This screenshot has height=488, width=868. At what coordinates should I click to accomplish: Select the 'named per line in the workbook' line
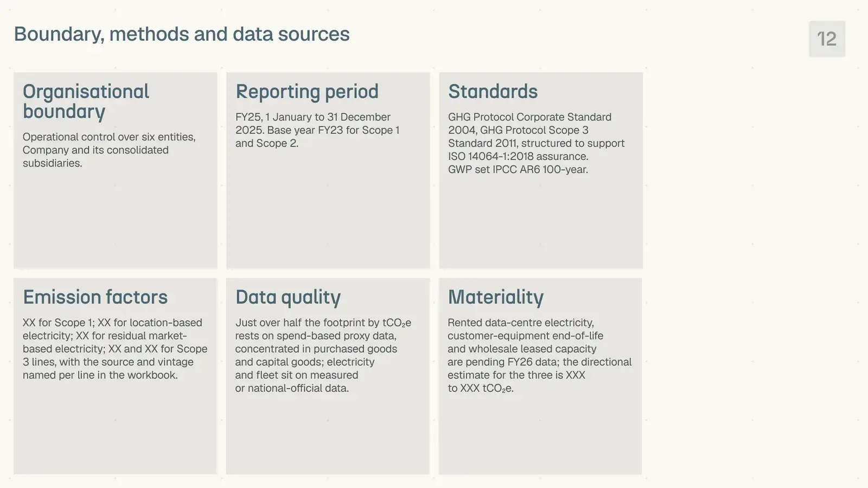[100, 375]
